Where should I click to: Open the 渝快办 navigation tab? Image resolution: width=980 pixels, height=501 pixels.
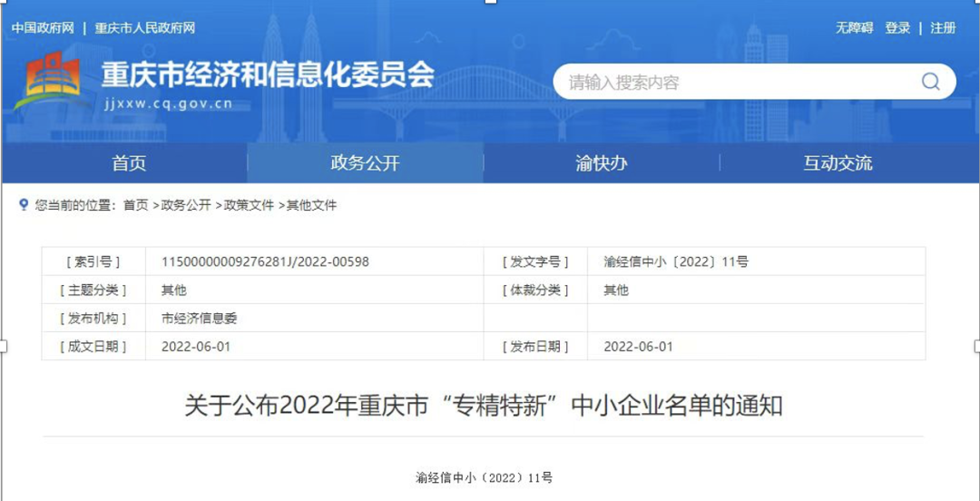point(601,163)
